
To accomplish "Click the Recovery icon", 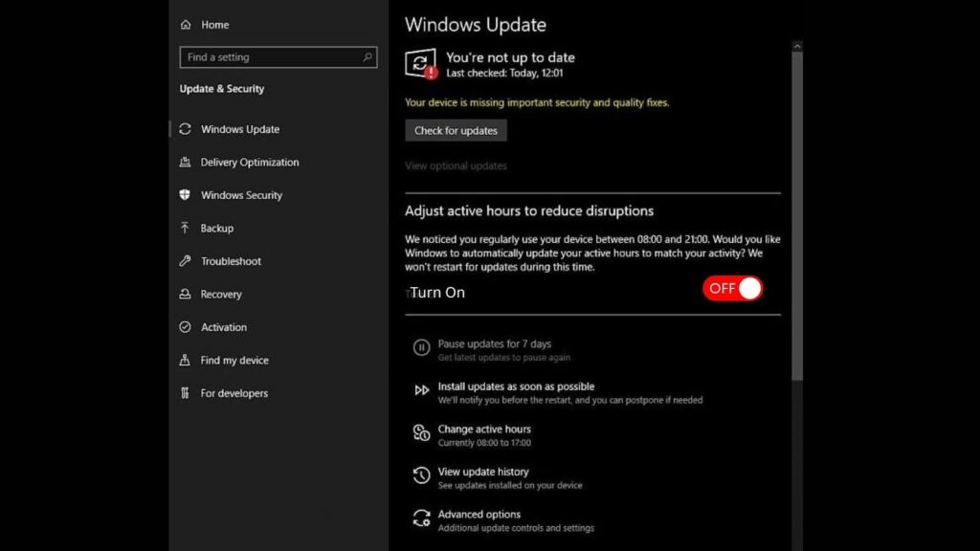I will 185,294.
